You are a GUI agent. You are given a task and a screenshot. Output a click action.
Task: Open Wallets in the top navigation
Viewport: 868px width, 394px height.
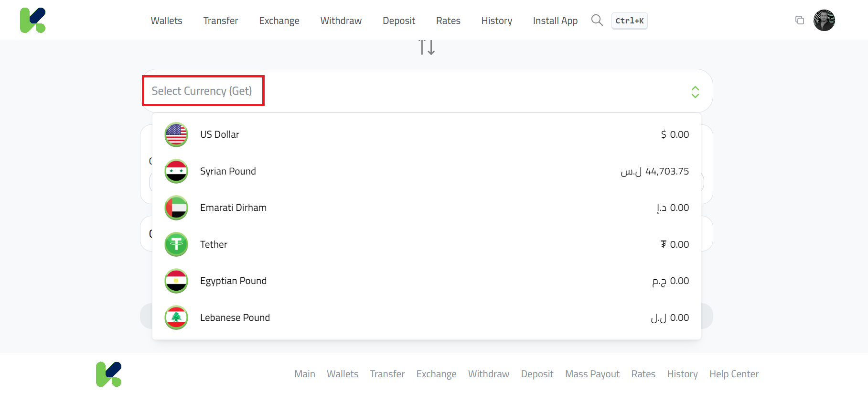point(166,21)
